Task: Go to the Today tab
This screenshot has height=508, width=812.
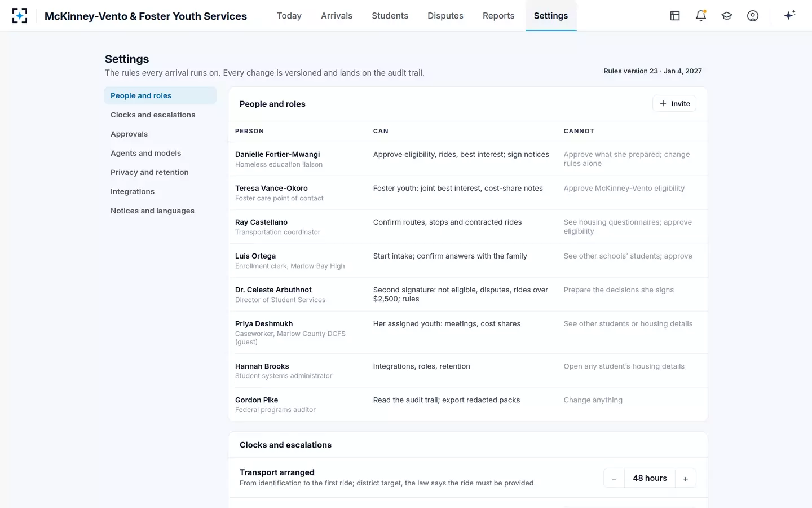Action: [289, 16]
